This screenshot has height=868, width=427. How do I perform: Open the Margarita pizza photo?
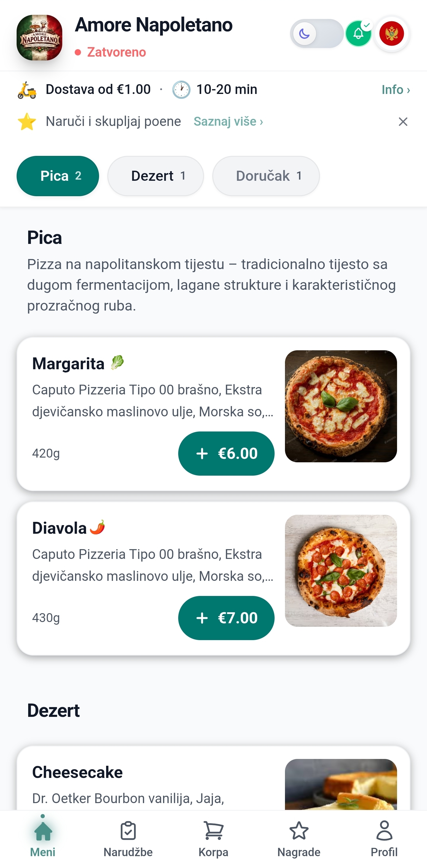pyautogui.click(x=341, y=406)
